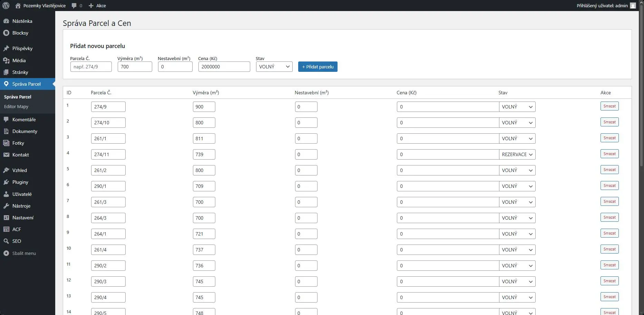Click the Parcela Č. field for new parcel
Viewport: 644px width, 315px height.
click(91, 67)
